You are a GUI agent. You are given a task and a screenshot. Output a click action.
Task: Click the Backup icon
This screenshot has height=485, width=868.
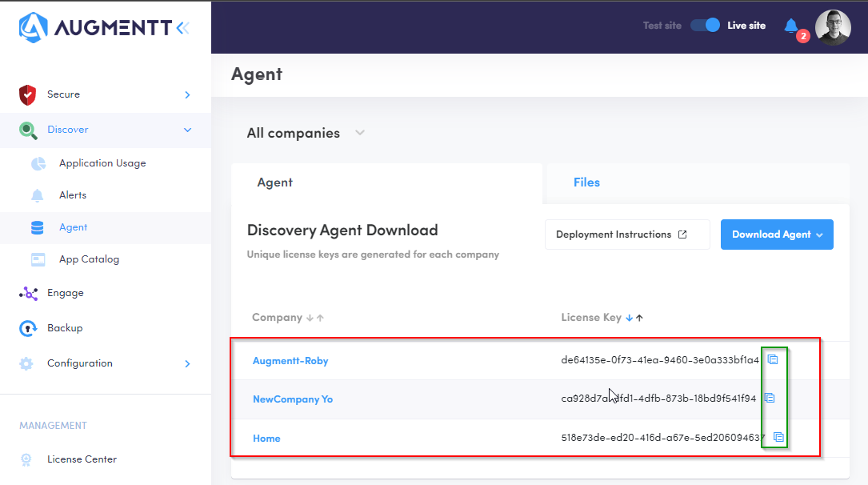tap(28, 328)
